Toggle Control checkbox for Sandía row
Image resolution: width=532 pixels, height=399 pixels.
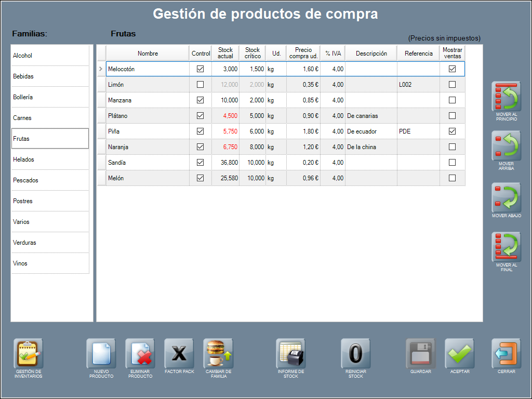tap(201, 163)
